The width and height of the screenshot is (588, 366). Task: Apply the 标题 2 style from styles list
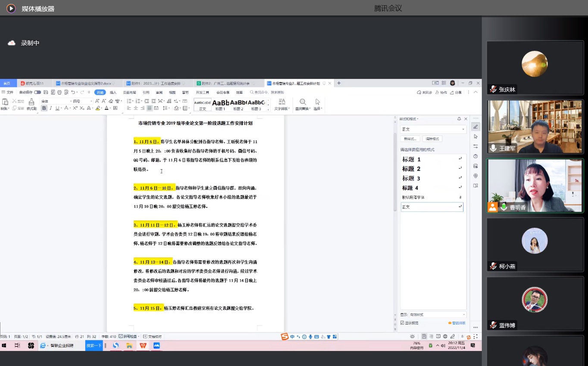coord(411,169)
